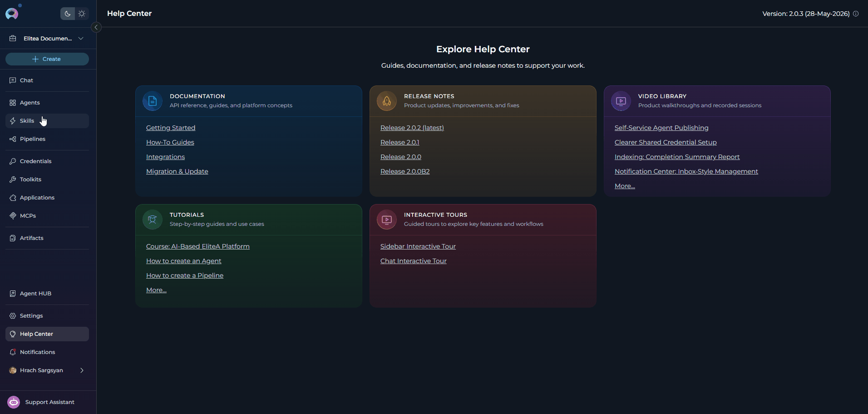Open Notification Center: Inbox-Style Management video
The width and height of the screenshot is (868, 414).
tap(686, 172)
